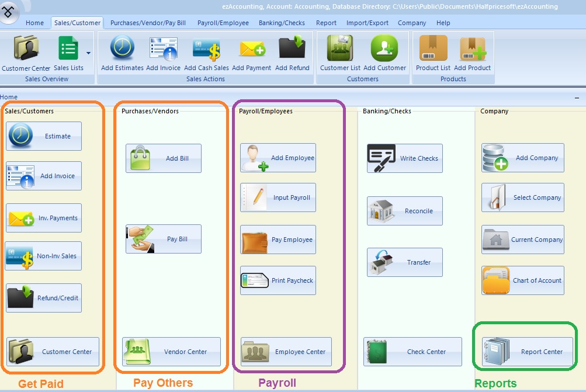The width and height of the screenshot is (586, 392).
Task: Switch to the Import/Export tab
Action: (x=367, y=23)
